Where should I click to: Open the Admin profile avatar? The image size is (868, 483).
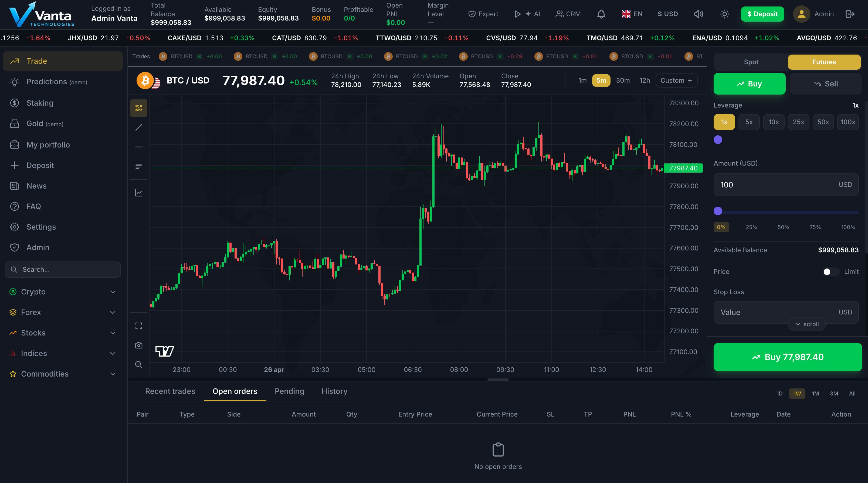[x=801, y=14]
